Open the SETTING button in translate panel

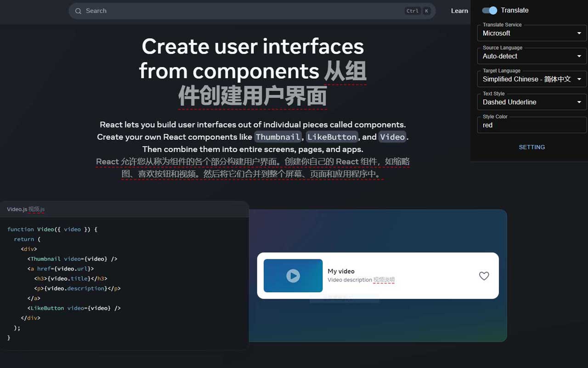[531, 147]
